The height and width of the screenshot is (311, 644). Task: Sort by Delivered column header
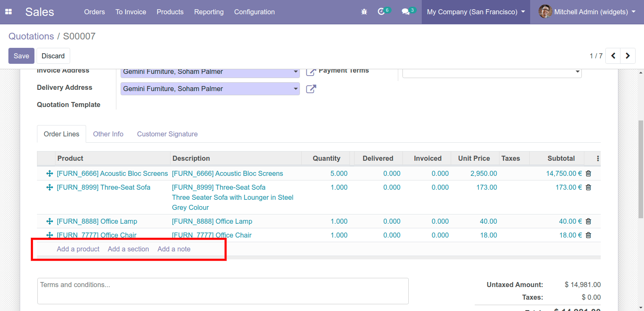coord(378,158)
